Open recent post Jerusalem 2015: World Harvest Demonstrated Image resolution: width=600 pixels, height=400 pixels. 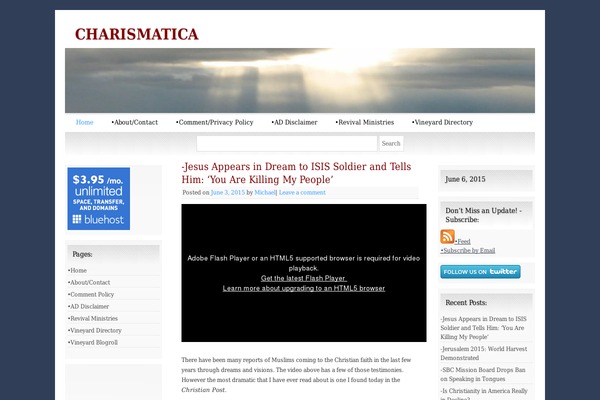[483, 353]
